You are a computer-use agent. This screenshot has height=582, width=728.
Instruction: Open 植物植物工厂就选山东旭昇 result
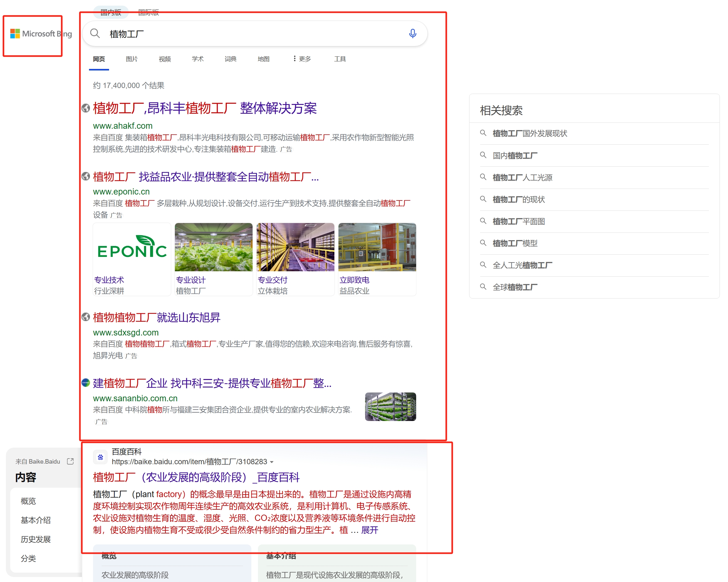coord(157,317)
